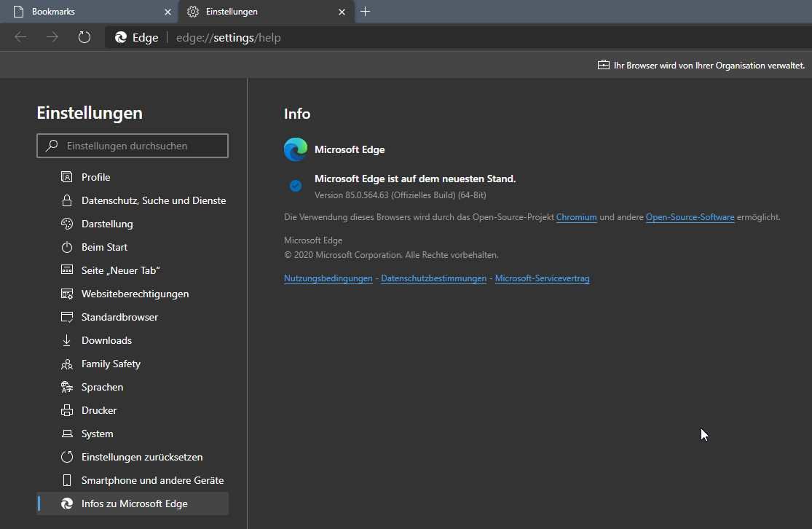Click the address bar URL edge://settings/help

(x=229, y=38)
